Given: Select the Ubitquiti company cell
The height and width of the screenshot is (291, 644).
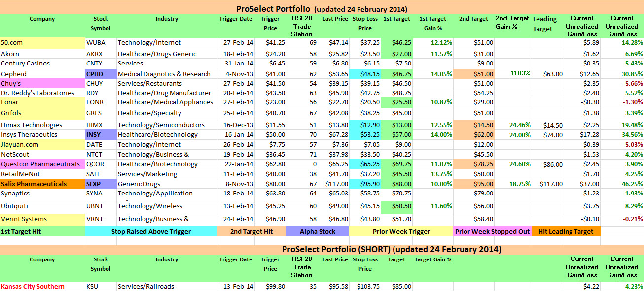Looking at the screenshot, I should pos(42,206).
